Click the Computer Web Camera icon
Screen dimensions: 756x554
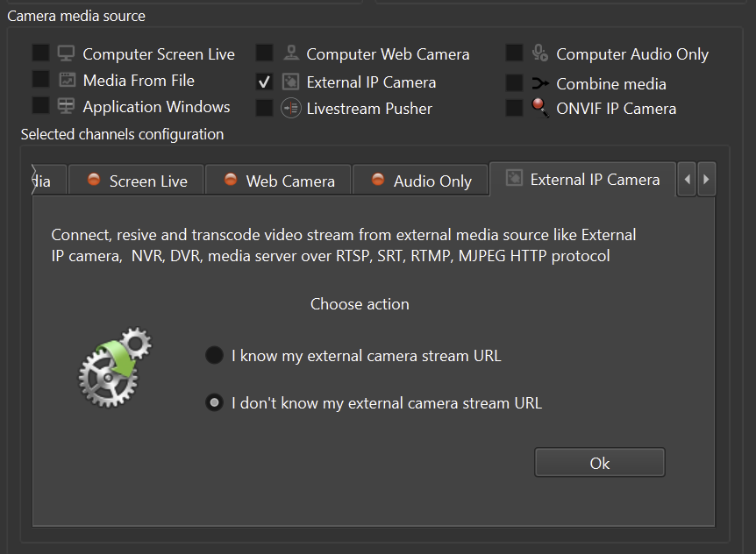coord(291,53)
